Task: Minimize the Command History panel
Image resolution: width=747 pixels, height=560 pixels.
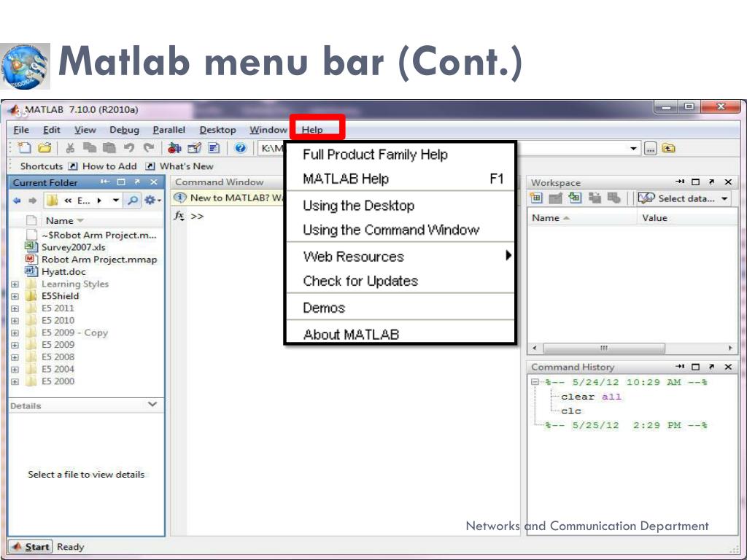Action: coord(680,367)
